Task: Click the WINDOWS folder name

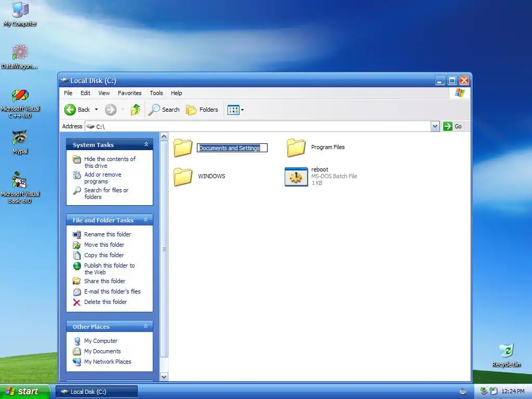Action: 212,176
